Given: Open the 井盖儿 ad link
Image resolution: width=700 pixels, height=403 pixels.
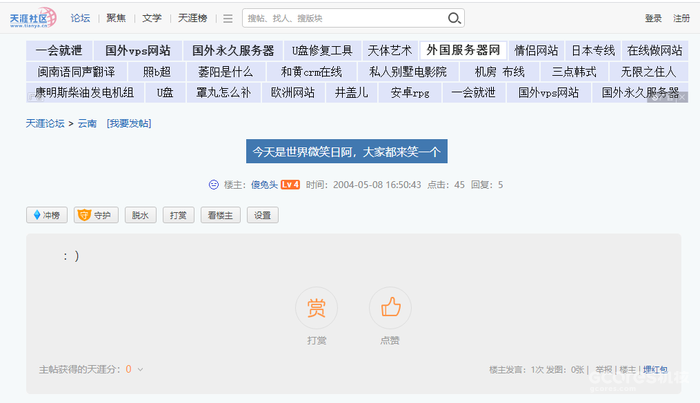Looking at the screenshot, I should 351,92.
